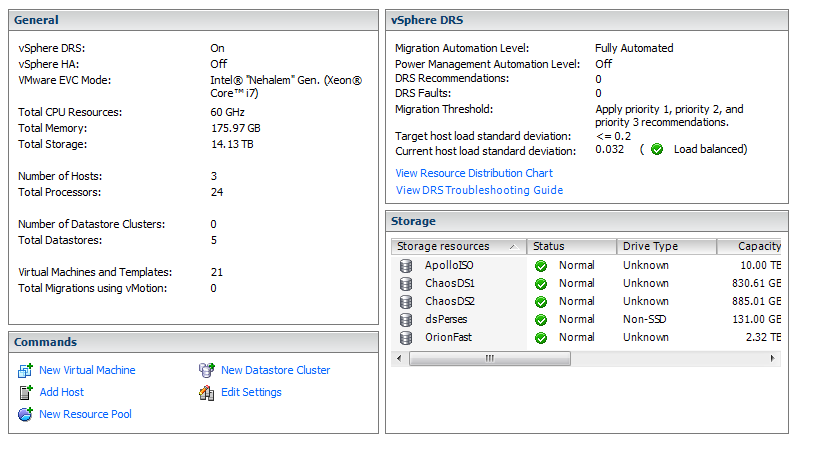Sort by Drive Type column header
Image resolution: width=815 pixels, height=456 pixels.
(x=666, y=246)
